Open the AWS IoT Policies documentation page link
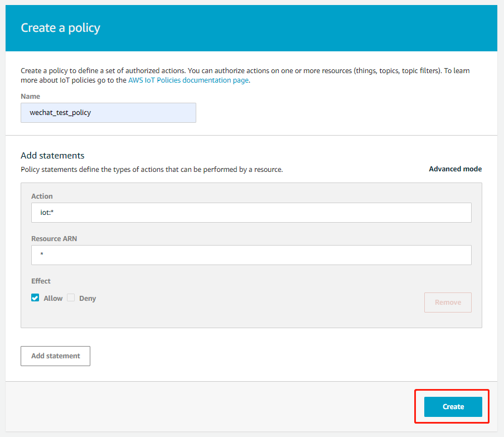This screenshot has height=437, width=504. (x=188, y=80)
